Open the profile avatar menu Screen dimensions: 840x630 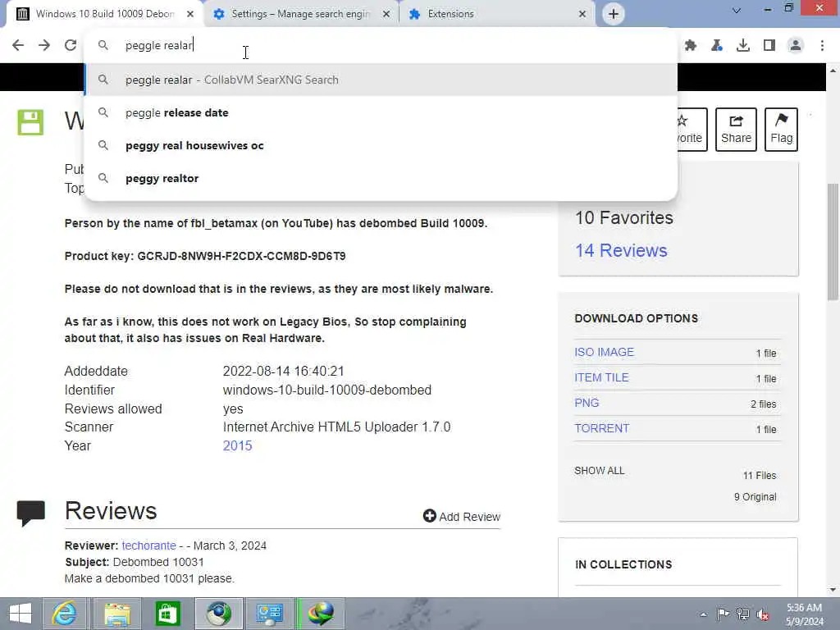click(x=796, y=46)
